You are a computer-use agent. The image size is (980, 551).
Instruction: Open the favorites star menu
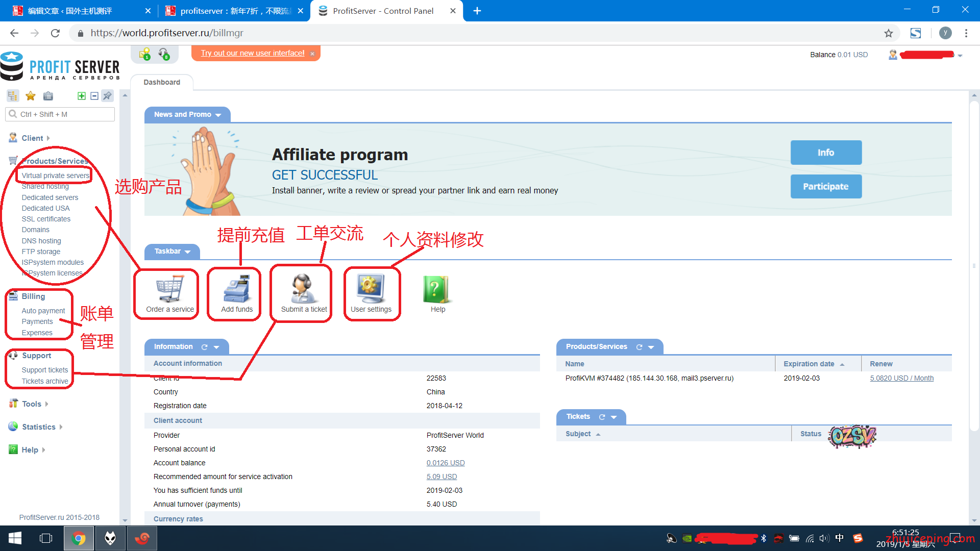point(31,96)
